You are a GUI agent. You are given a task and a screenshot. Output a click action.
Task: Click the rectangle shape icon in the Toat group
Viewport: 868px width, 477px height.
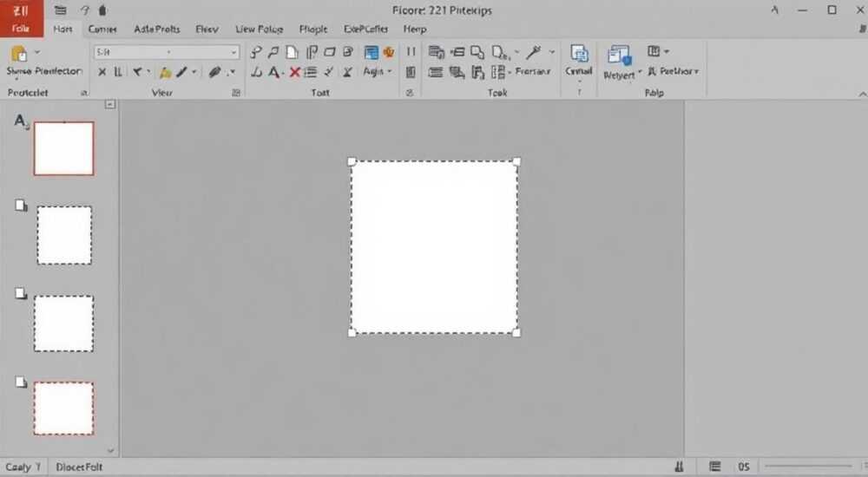(x=329, y=52)
